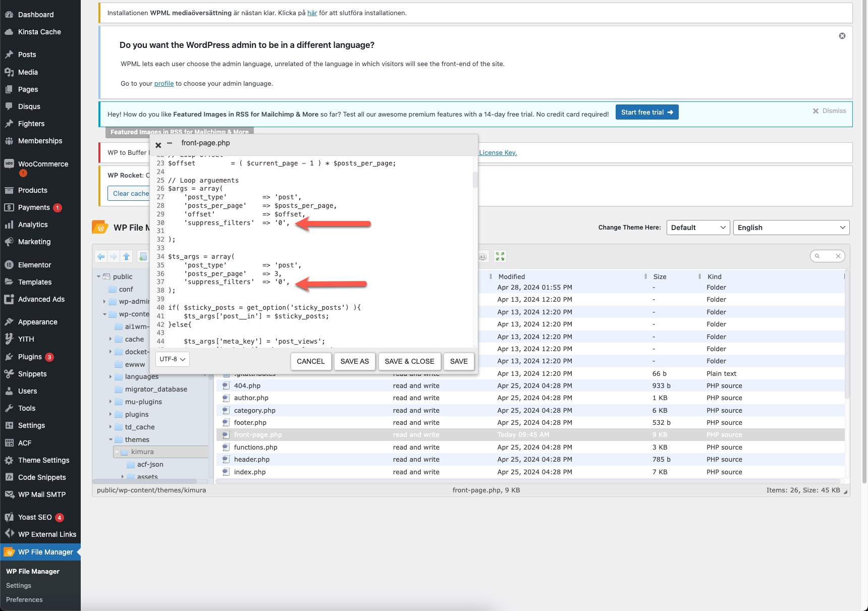Go forward using the file manager forward arrow
The height and width of the screenshot is (611, 868).
click(114, 257)
